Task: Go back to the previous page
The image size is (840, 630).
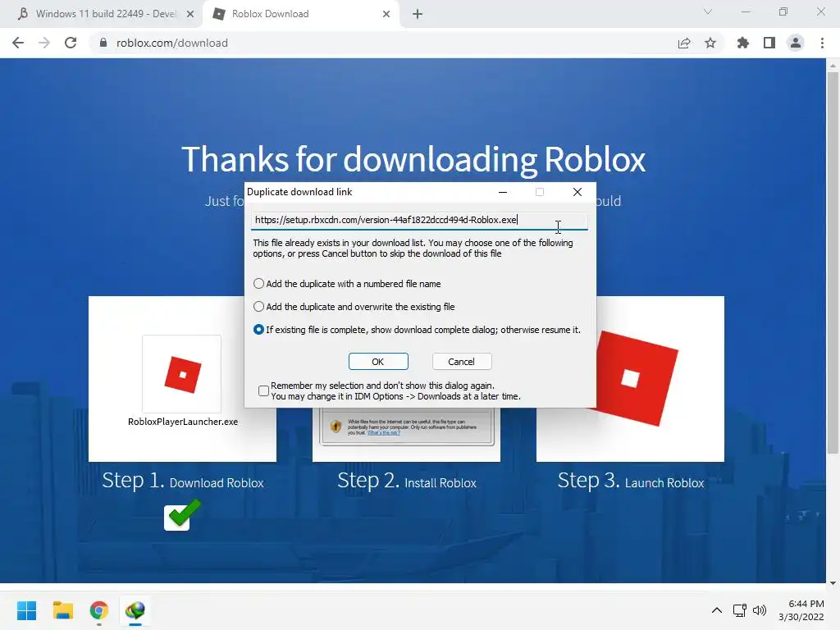Action: click(18, 43)
